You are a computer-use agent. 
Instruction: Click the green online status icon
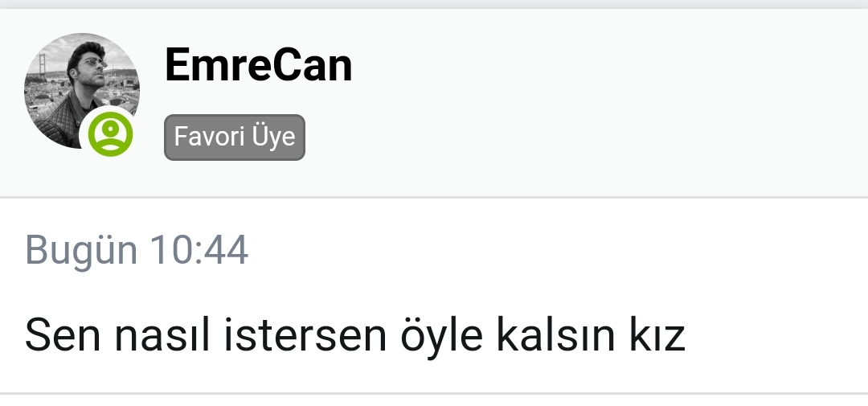coord(111,133)
